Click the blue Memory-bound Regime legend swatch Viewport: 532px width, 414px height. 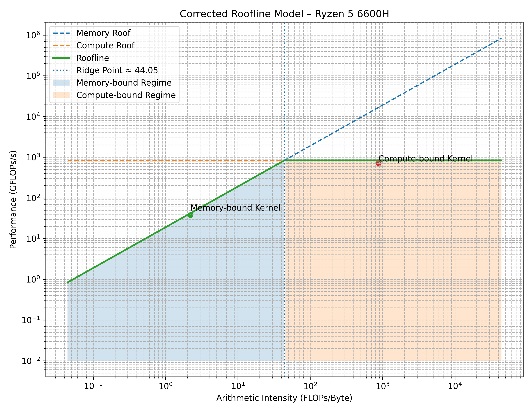61,83
